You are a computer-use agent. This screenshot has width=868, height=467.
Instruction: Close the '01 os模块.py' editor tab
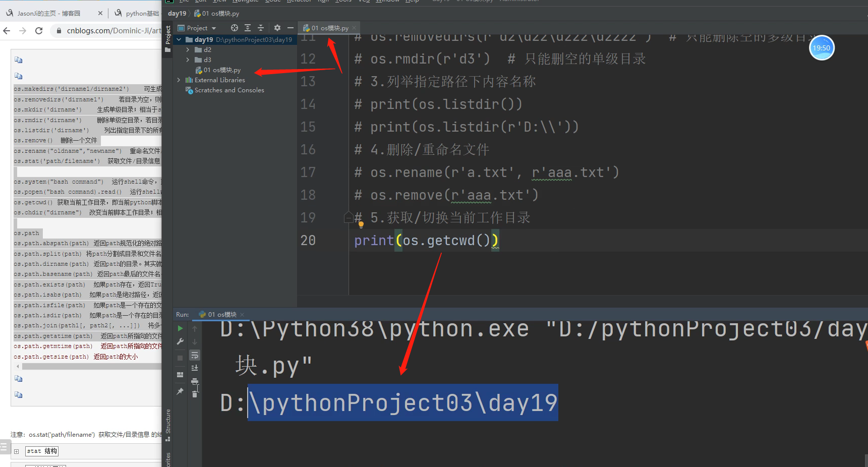point(354,28)
